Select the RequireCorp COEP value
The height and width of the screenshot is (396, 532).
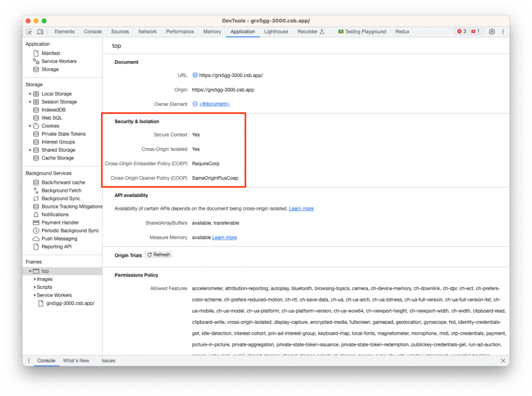tap(206, 164)
